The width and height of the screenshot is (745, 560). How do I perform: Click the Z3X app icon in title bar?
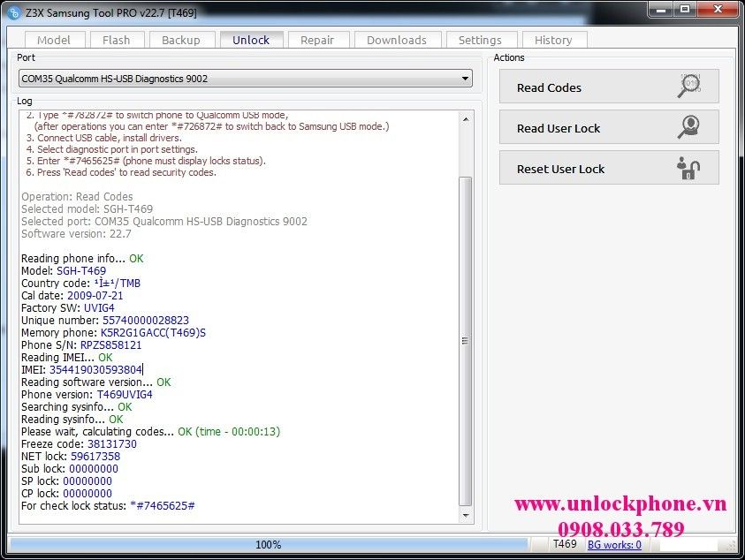point(14,13)
